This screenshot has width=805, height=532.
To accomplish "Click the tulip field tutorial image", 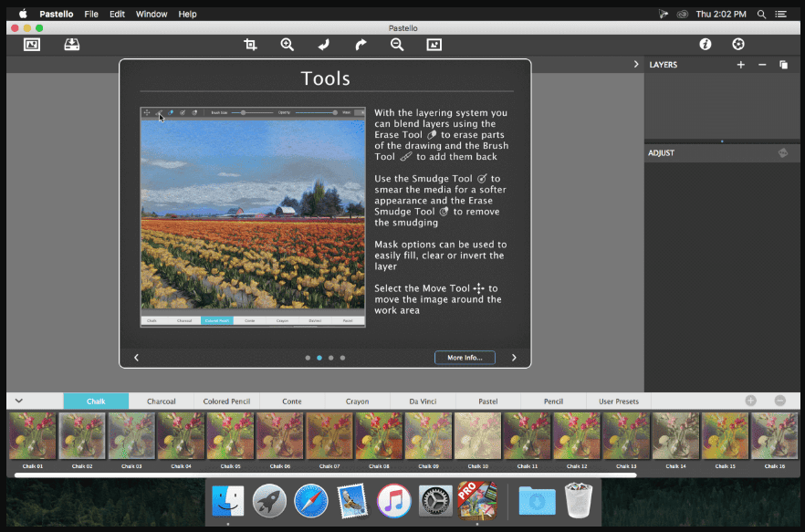I will (253, 214).
